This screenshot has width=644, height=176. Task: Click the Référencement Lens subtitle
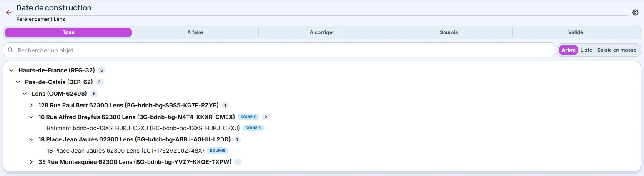[40, 19]
